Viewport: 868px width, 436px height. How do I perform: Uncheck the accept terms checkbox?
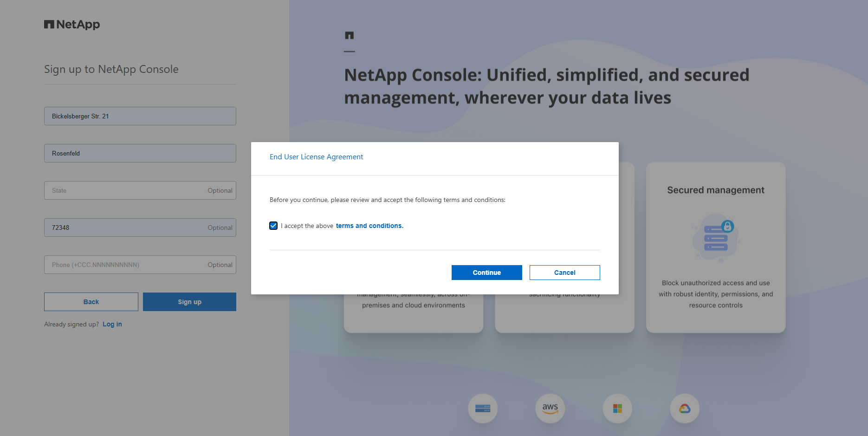(273, 226)
